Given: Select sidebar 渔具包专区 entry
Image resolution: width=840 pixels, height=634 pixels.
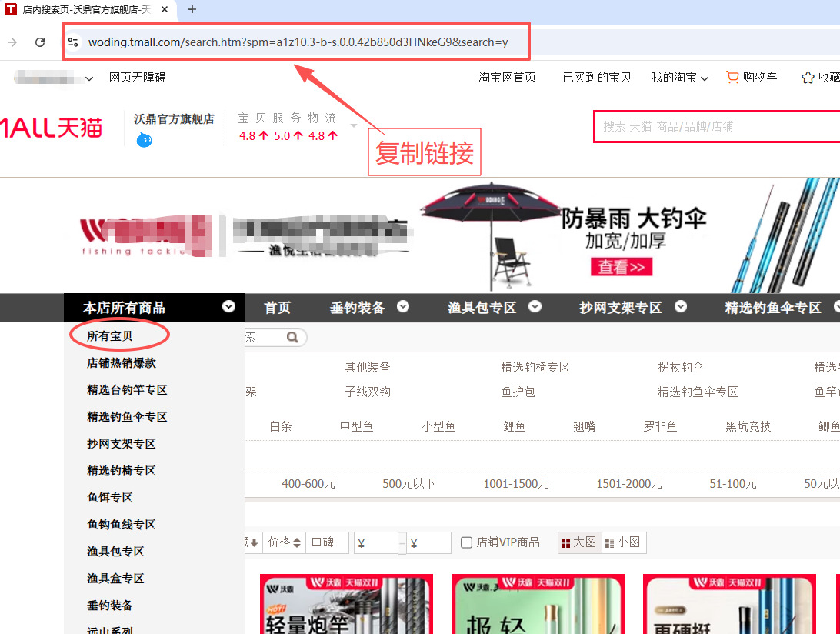Looking at the screenshot, I should click(x=115, y=551).
